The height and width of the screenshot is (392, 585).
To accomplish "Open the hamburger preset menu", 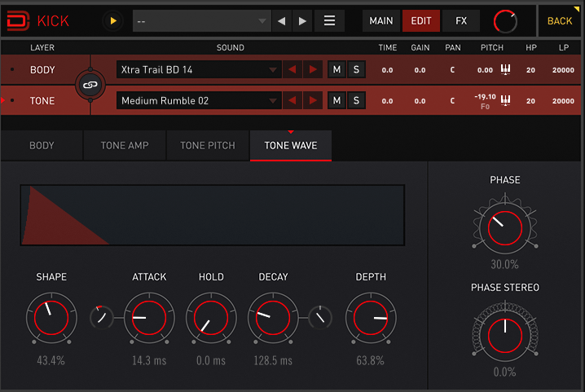I will pyautogui.click(x=329, y=21).
